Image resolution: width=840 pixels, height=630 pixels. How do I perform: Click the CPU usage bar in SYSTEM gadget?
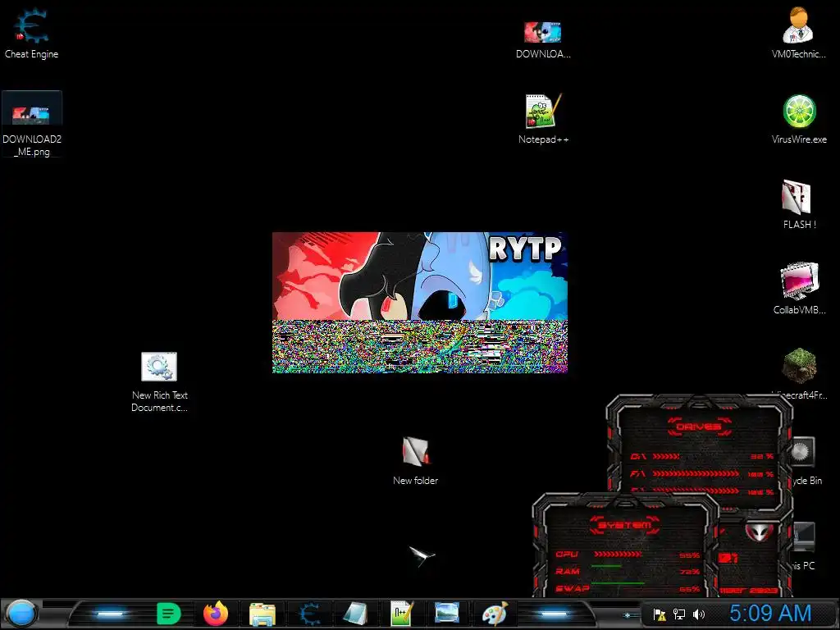click(617, 555)
